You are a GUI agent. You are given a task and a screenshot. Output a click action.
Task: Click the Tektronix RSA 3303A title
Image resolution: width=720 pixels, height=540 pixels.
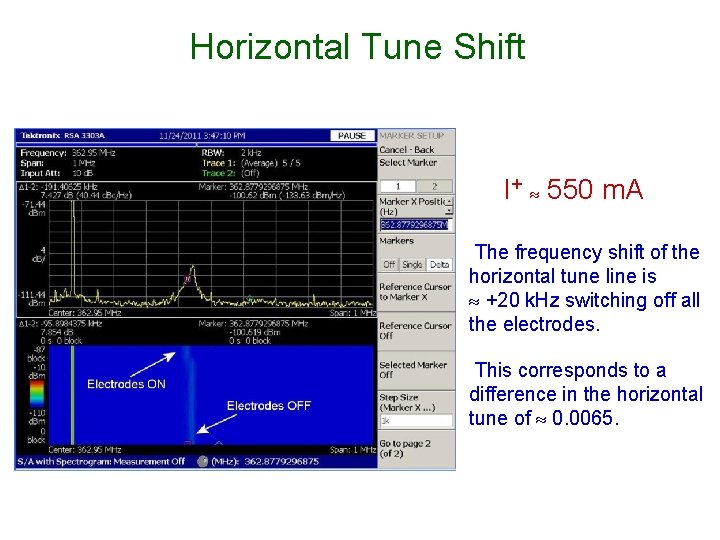pyautogui.click(x=63, y=135)
